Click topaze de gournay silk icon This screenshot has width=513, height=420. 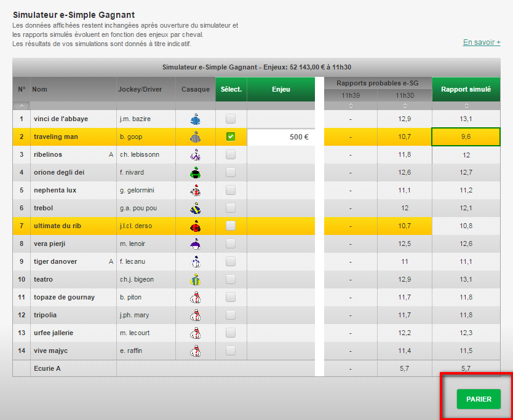pos(196,297)
